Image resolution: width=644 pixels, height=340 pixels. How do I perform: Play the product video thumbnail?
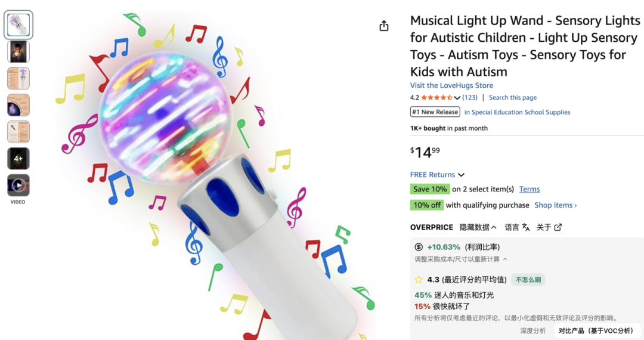click(18, 186)
